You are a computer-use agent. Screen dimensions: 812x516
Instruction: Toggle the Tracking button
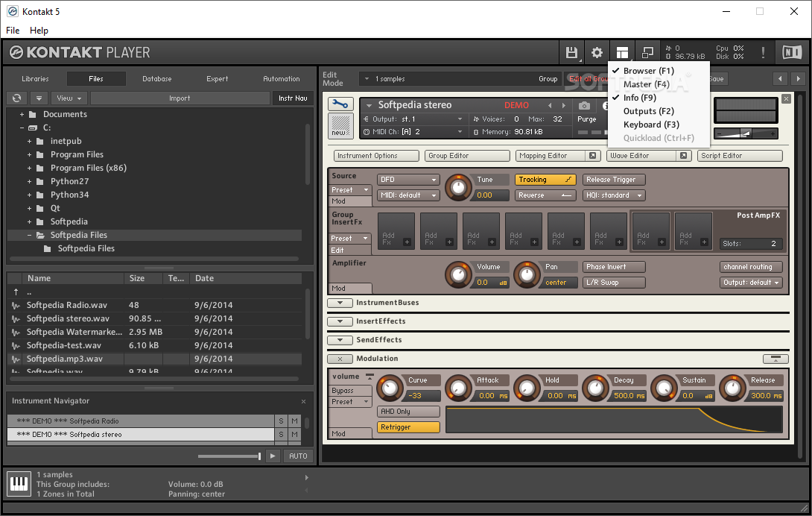(545, 180)
